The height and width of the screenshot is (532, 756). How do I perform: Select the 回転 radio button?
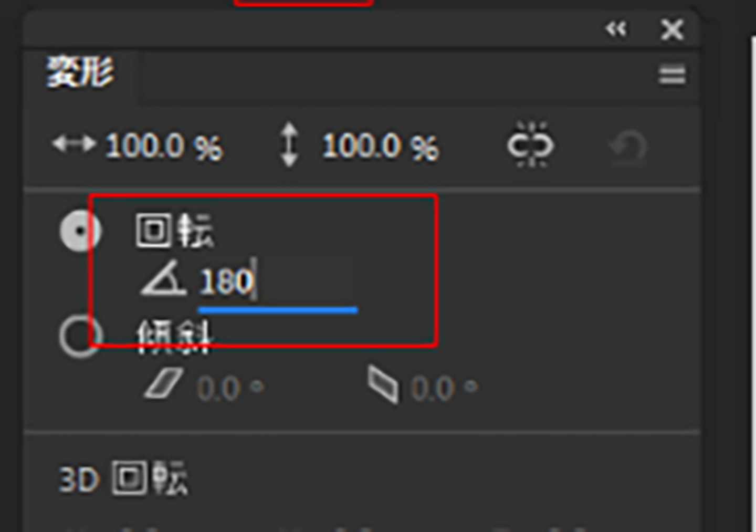(x=79, y=231)
